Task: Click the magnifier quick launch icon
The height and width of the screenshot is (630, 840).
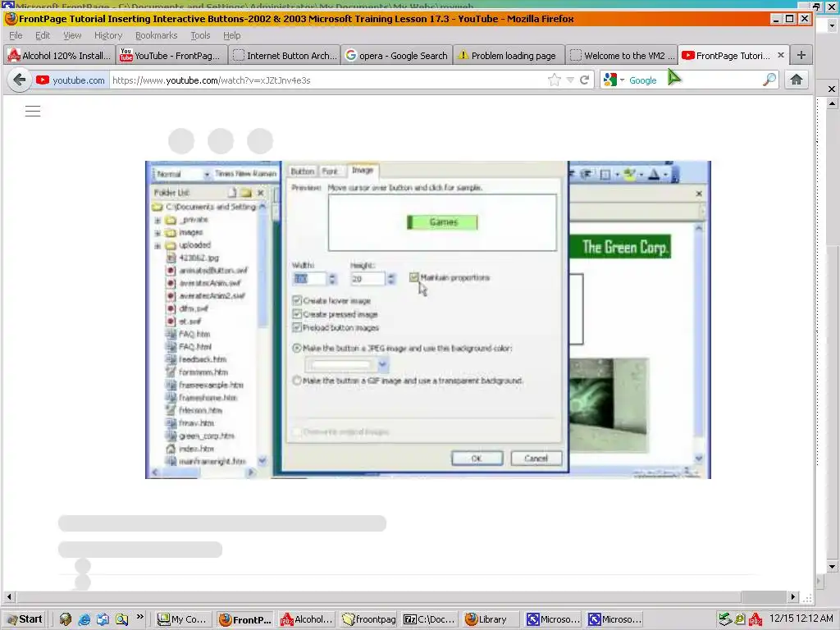Action: pos(121,619)
